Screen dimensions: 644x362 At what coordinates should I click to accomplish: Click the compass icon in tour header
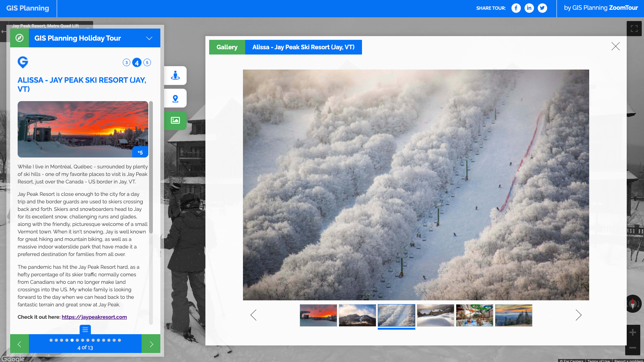(20, 38)
